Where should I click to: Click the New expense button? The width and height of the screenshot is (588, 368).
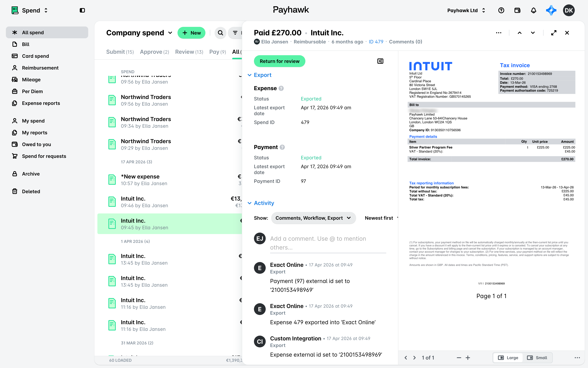[191, 33]
